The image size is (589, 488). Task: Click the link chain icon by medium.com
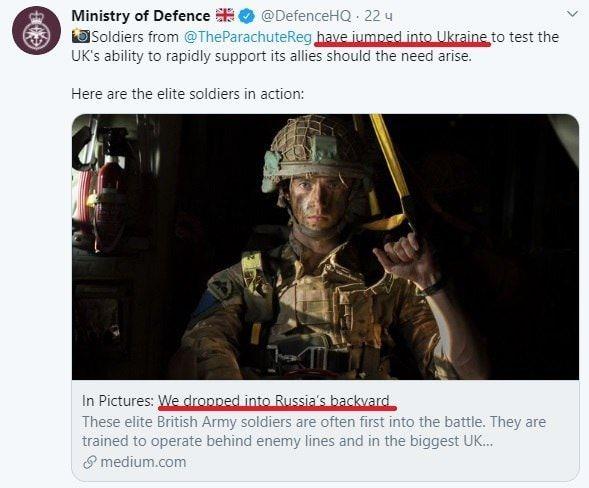(x=90, y=462)
